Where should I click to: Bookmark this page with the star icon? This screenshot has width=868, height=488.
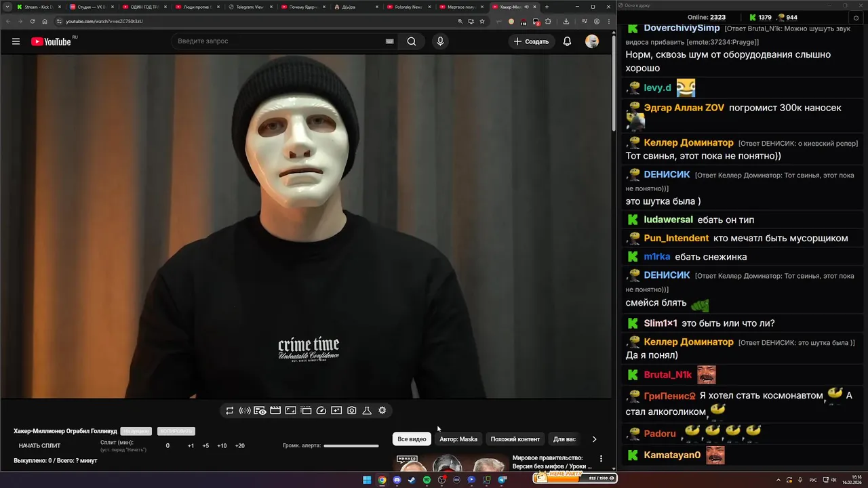pyautogui.click(x=482, y=21)
